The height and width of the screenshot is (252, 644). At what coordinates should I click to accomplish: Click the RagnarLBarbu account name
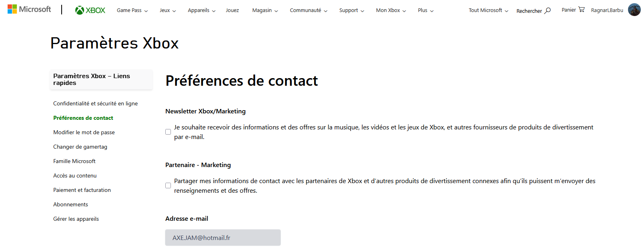pos(607,10)
